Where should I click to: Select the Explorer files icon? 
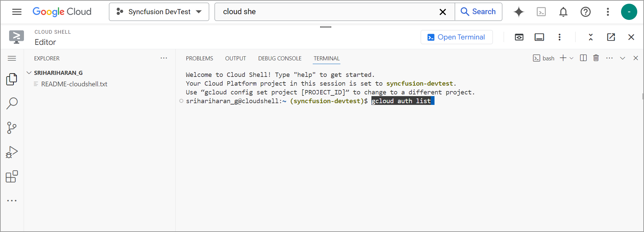[x=12, y=79]
